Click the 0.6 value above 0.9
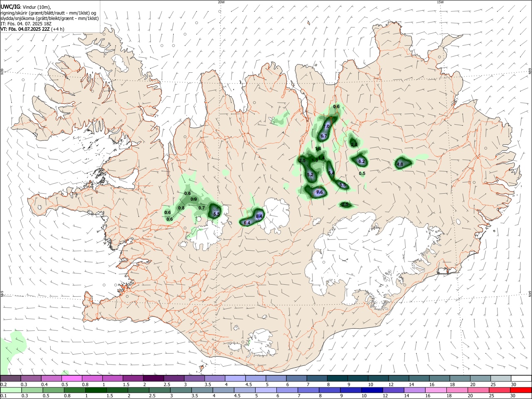The image size is (532, 399). [x=187, y=193]
